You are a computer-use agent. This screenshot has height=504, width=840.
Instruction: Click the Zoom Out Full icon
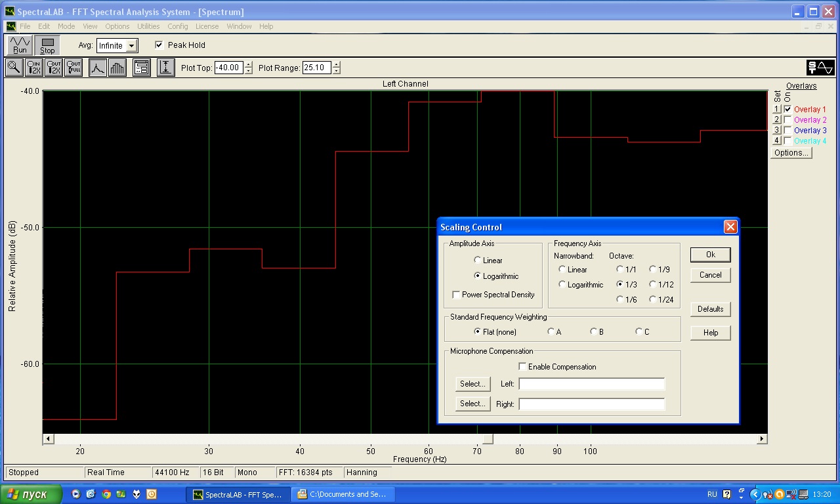pyautogui.click(x=73, y=68)
